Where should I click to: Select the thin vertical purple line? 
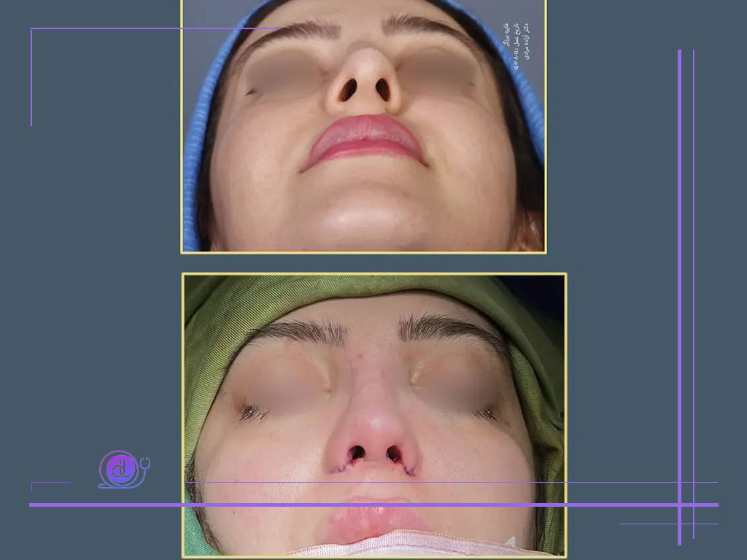(694, 294)
